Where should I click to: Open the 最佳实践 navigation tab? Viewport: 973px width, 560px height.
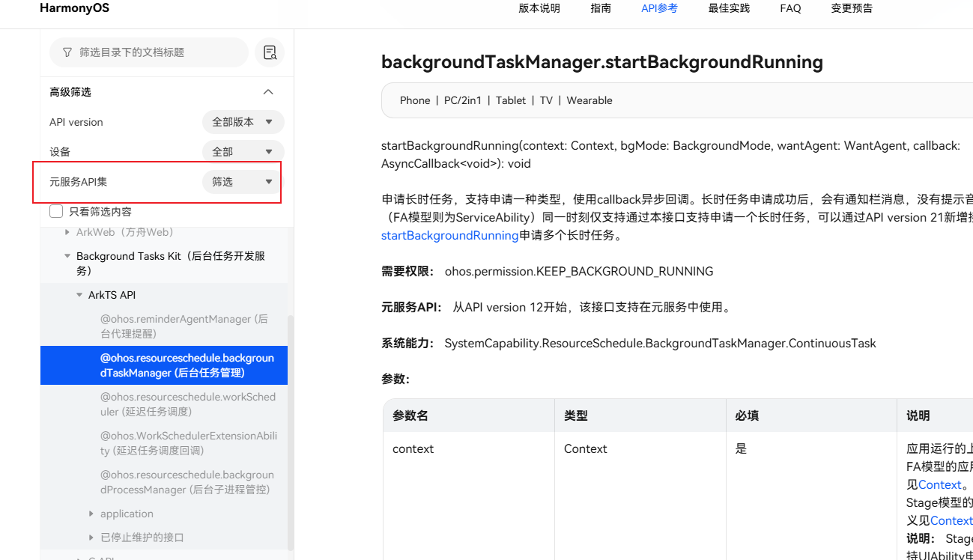[729, 8]
